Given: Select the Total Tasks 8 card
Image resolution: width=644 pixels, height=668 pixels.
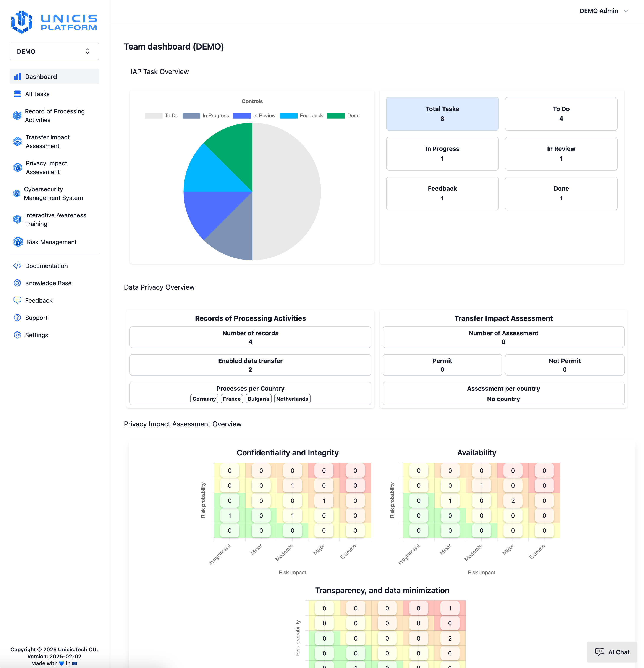Looking at the screenshot, I should pos(442,114).
